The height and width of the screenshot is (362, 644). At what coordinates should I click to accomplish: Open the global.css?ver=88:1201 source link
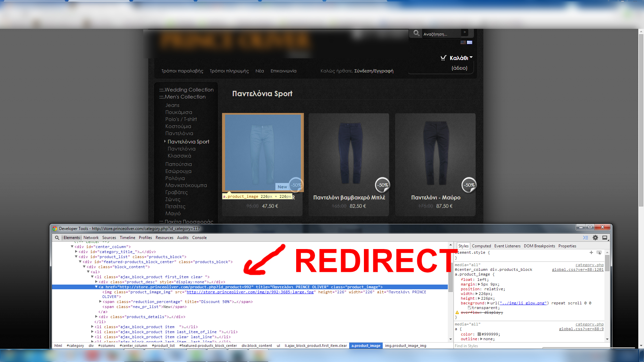click(x=578, y=269)
